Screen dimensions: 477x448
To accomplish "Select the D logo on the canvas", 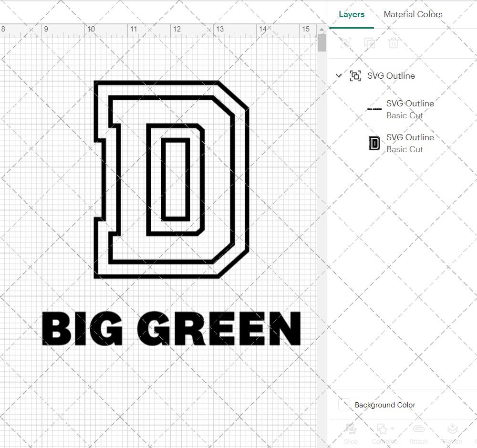I will (x=172, y=179).
